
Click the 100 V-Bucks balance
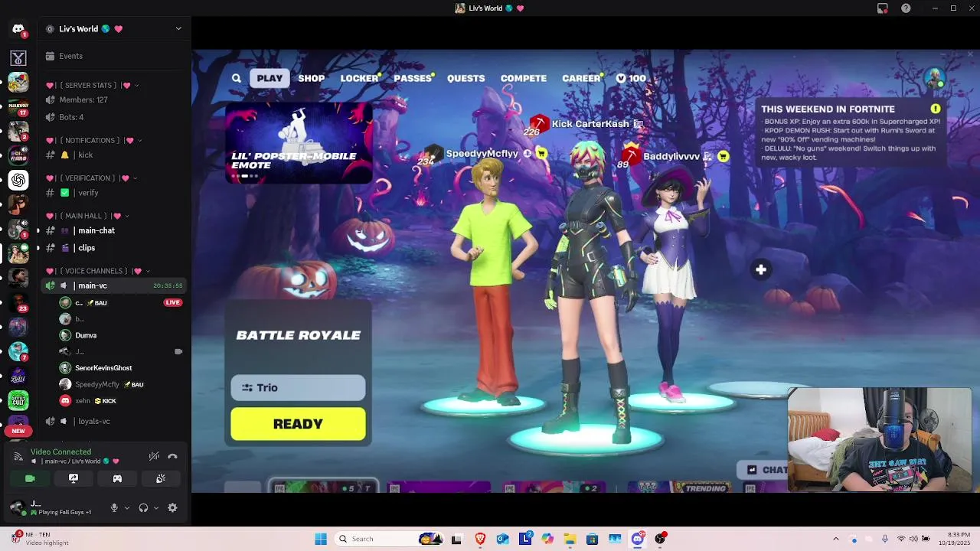tap(631, 78)
